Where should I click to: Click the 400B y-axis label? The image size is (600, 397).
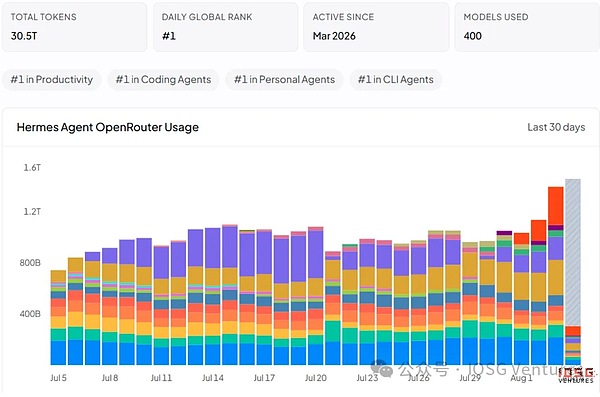point(30,314)
